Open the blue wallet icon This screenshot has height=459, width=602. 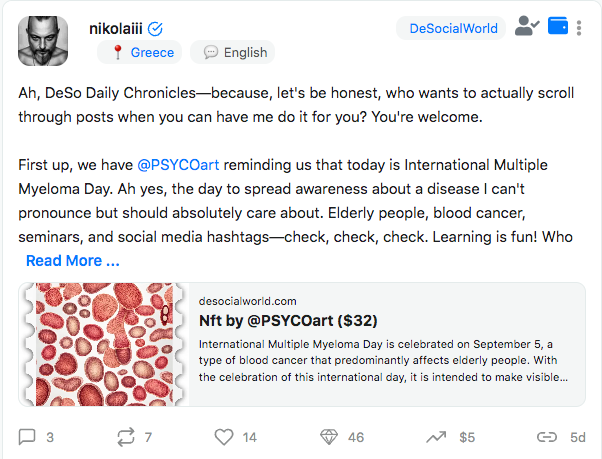point(559,27)
